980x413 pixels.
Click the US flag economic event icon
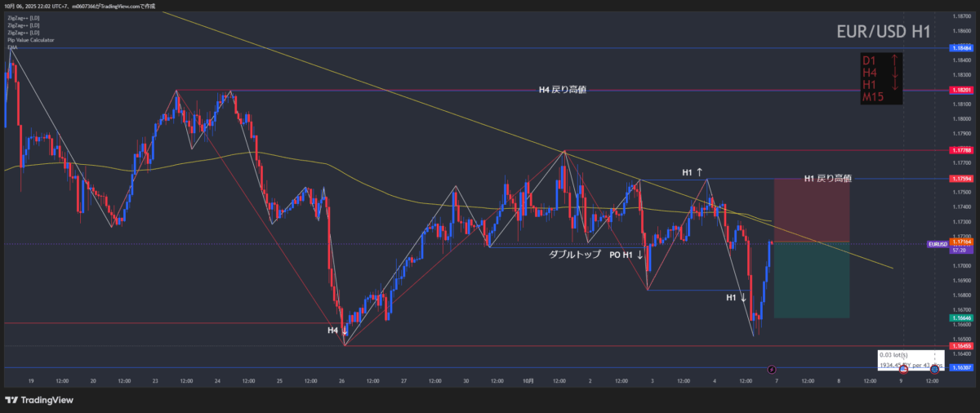[903, 370]
